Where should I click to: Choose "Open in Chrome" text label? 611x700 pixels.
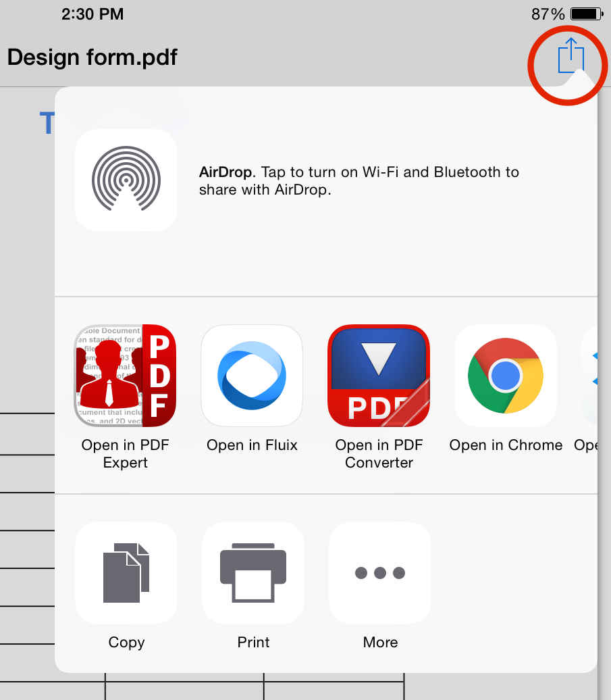(506, 445)
